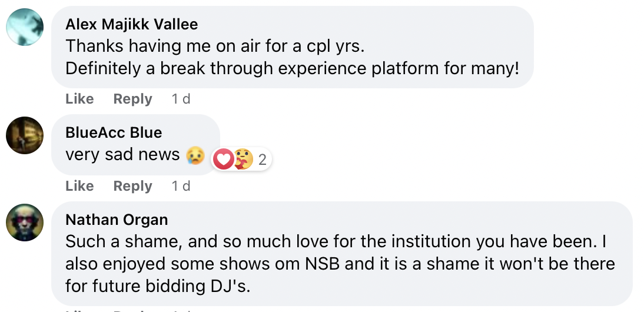Click Alex Majikk Vallee's profile avatar
This screenshot has width=644, height=312.
(x=25, y=27)
